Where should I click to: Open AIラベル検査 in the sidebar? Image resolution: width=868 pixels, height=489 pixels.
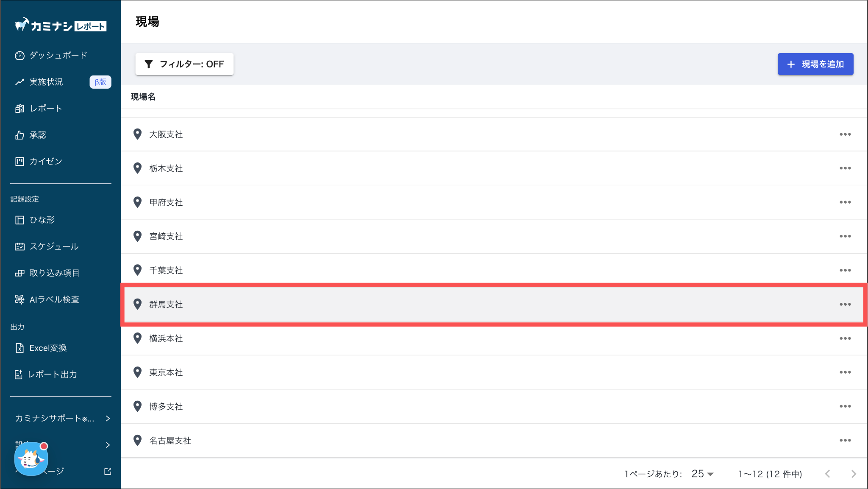coord(54,300)
